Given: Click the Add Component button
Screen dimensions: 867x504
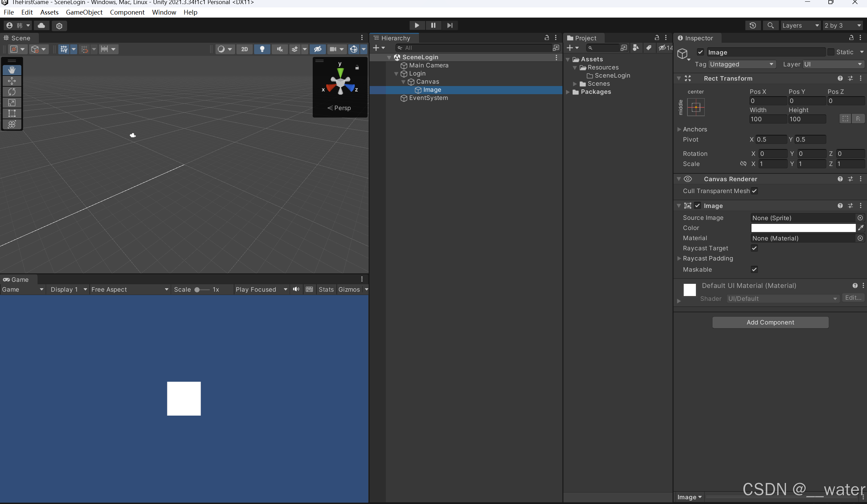Looking at the screenshot, I should coord(770,322).
